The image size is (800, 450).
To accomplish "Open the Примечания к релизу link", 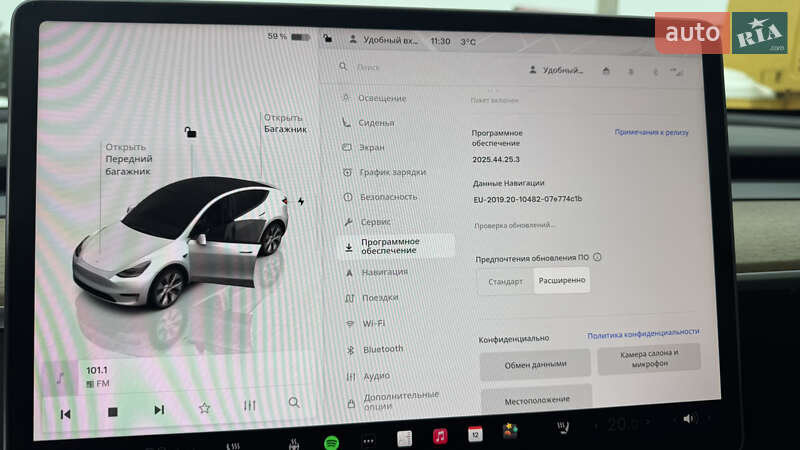I will tap(652, 132).
